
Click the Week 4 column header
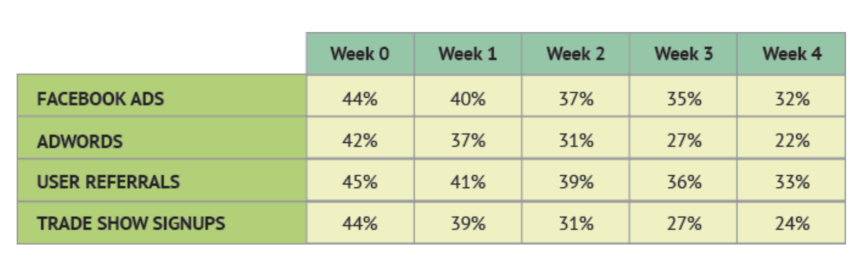791,54
